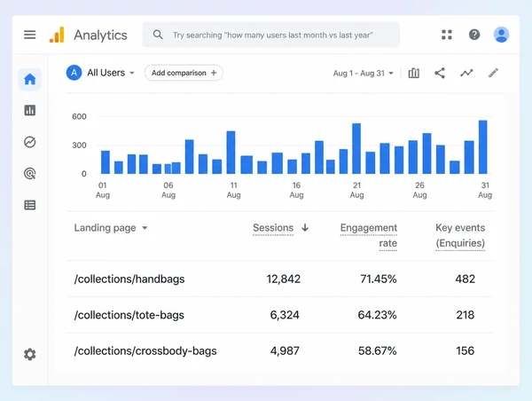This screenshot has height=401, width=532.
Task: Sort by Sessions column header
Action: 273,228
